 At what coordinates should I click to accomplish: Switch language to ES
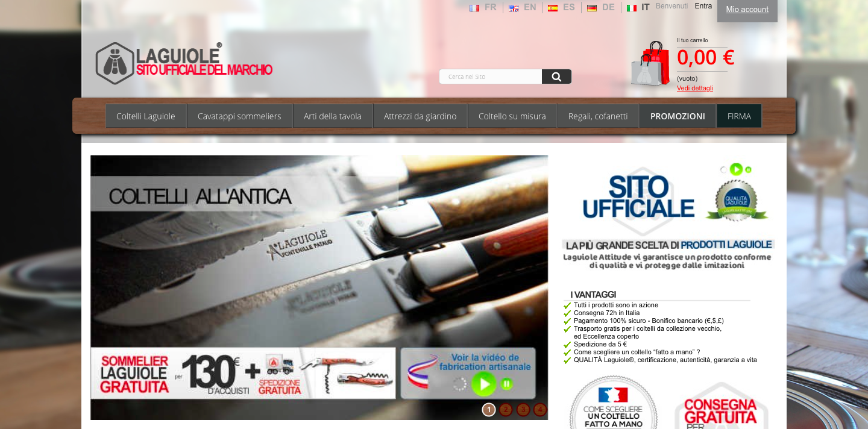pyautogui.click(x=569, y=7)
